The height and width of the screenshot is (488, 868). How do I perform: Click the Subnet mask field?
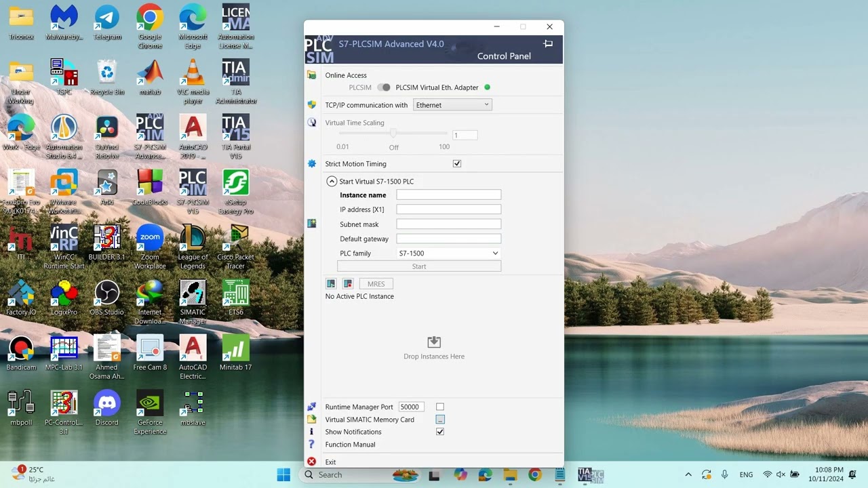coord(448,224)
